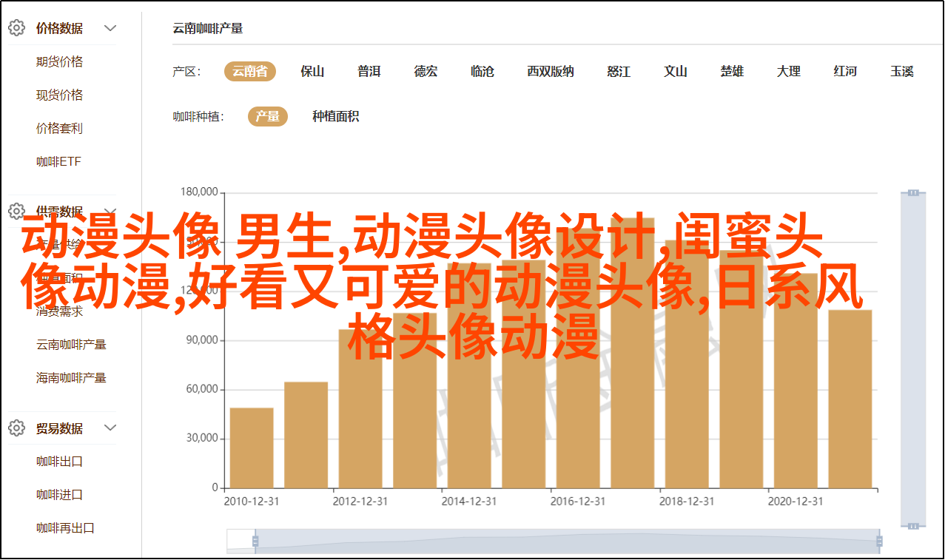Click the 2018-12-31 x-axis label
This screenshot has height=560, width=945.
[x=687, y=501]
